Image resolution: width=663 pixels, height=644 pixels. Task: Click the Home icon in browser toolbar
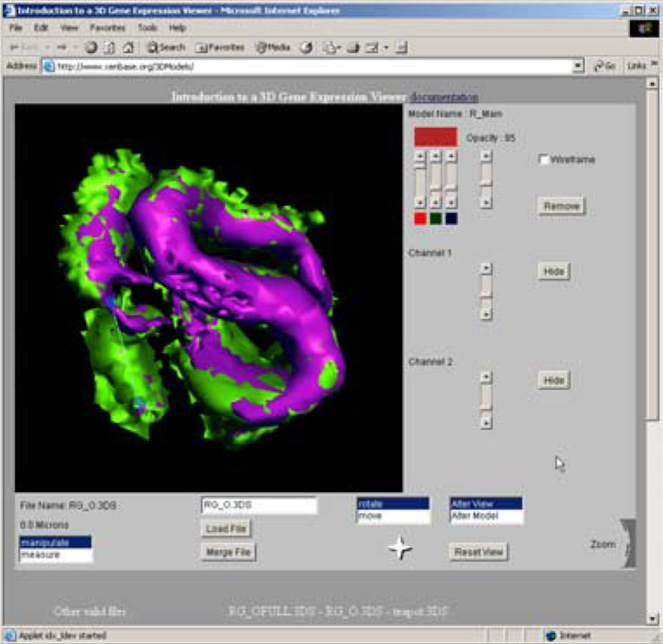pyautogui.click(x=127, y=48)
